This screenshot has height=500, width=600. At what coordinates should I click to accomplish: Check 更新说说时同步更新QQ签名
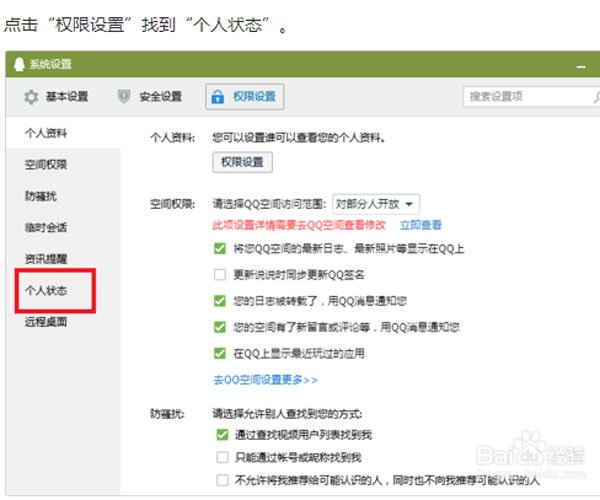click(220, 275)
